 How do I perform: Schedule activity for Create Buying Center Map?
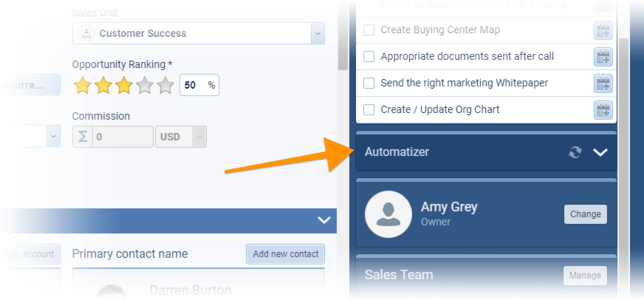[x=603, y=30]
